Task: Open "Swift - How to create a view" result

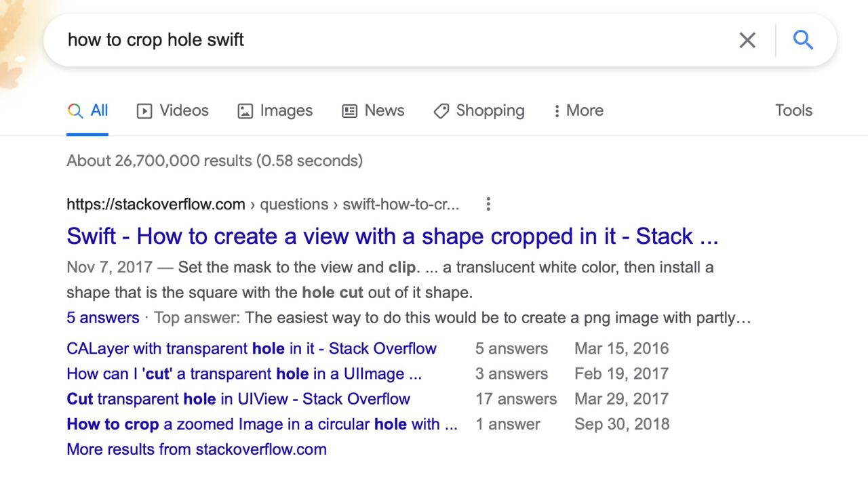Action: (392, 236)
